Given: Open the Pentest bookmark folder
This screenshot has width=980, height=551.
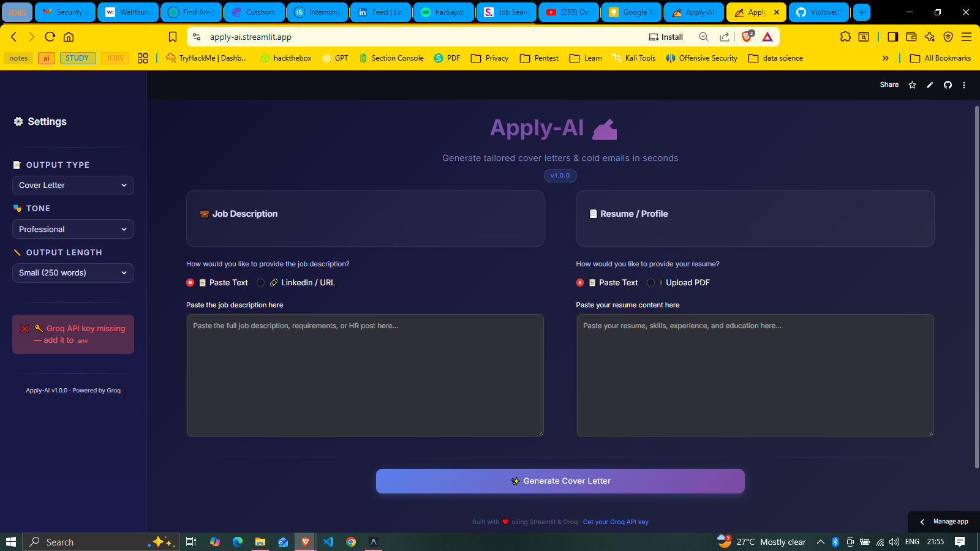Looking at the screenshot, I should [539, 58].
